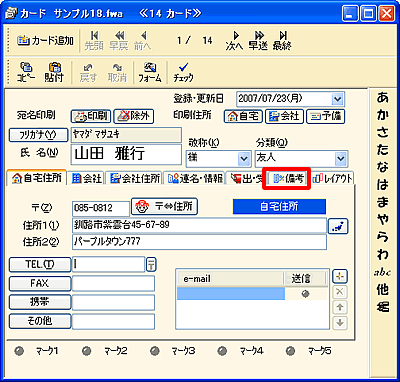Switch to the 会社 tab
Image resolution: width=400 pixels, height=382 pixels.
point(87,179)
